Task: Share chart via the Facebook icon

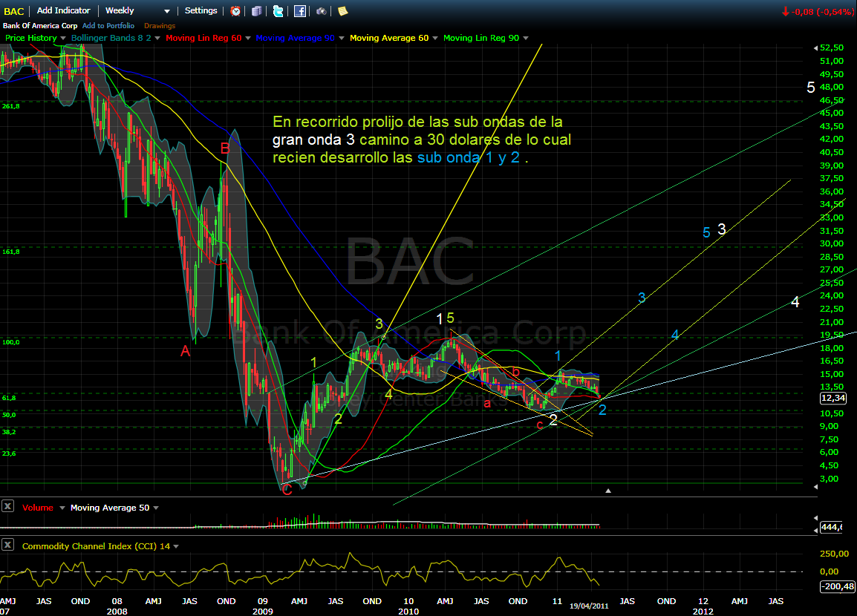Action: coord(300,11)
